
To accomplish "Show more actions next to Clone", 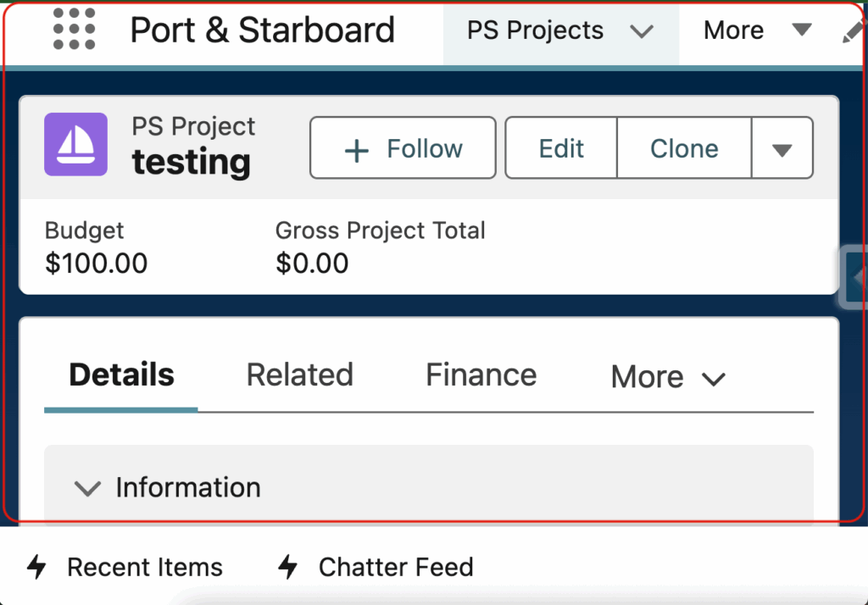I will click(782, 149).
